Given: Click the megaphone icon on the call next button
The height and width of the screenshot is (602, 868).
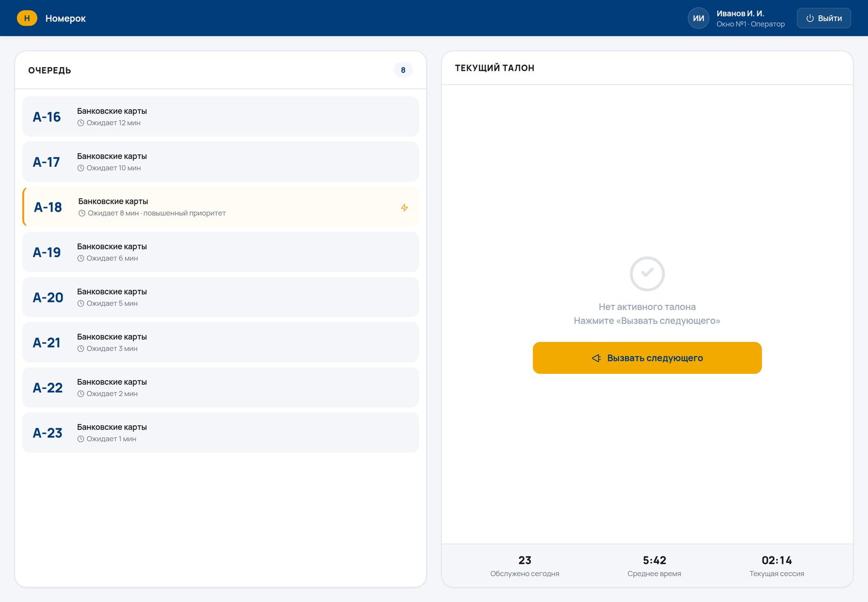Looking at the screenshot, I should coord(596,358).
